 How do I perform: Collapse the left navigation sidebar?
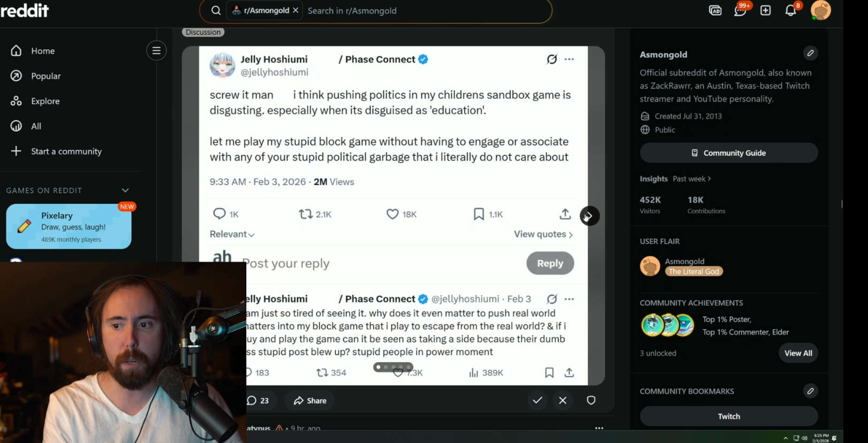[x=156, y=51]
